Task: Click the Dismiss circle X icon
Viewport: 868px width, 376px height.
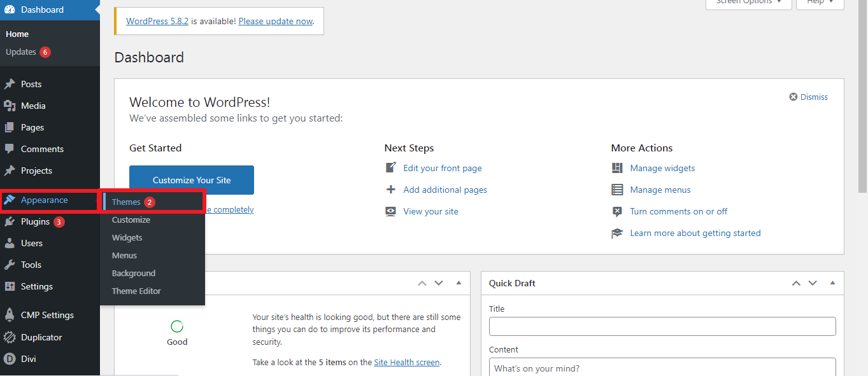Action: coord(793,97)
